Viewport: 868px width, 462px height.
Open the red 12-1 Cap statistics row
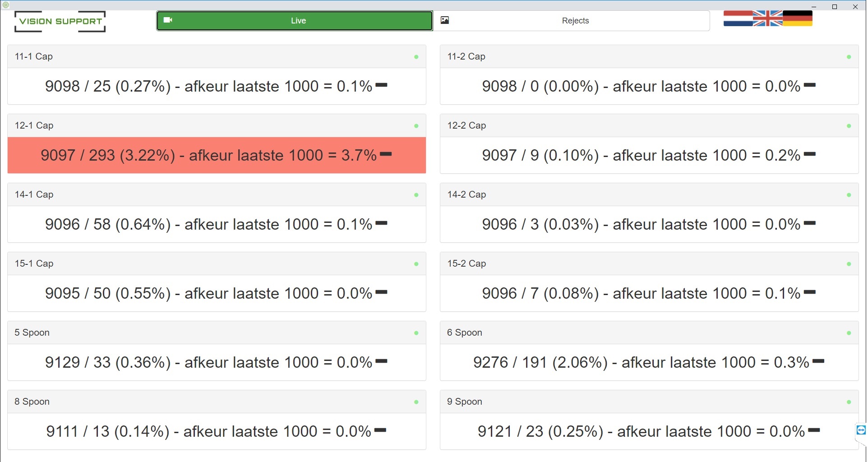coord(217,155)
